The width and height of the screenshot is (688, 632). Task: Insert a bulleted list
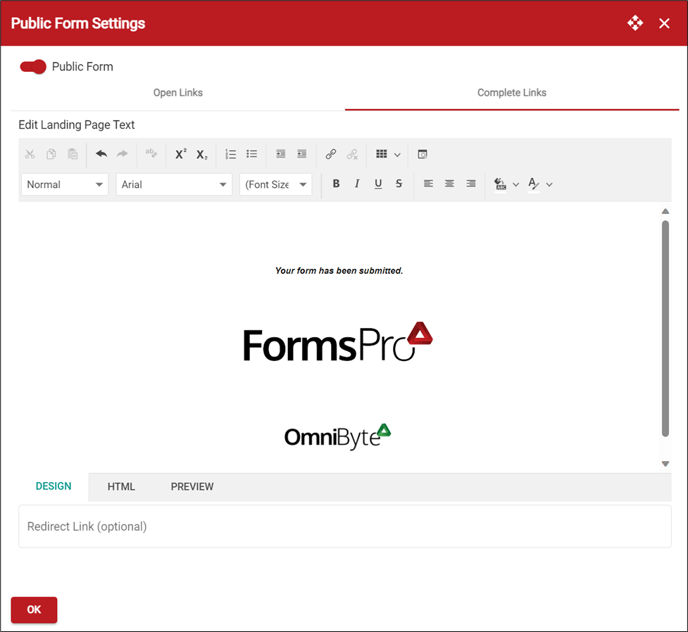coord(252,154)
